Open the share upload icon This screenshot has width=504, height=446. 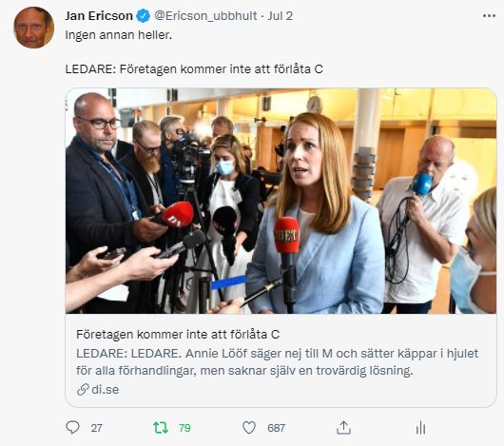click(x=343, y=428)
